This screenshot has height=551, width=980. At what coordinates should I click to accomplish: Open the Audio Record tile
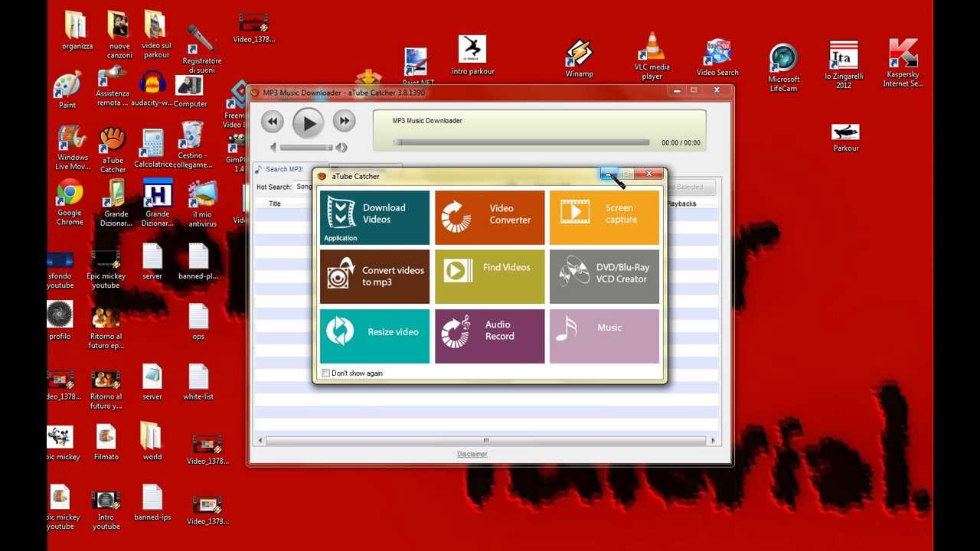pos(490,336)
